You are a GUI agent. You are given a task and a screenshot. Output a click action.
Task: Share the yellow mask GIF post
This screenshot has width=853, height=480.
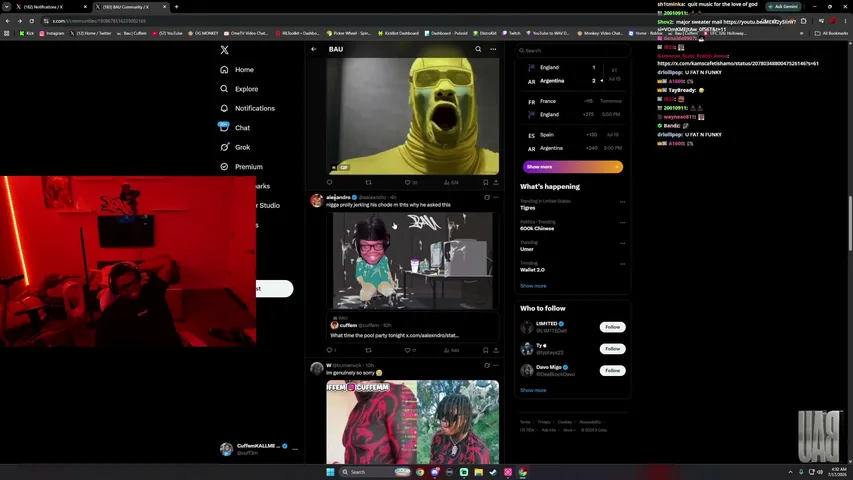pyautogui.click(x=496, y=182)
